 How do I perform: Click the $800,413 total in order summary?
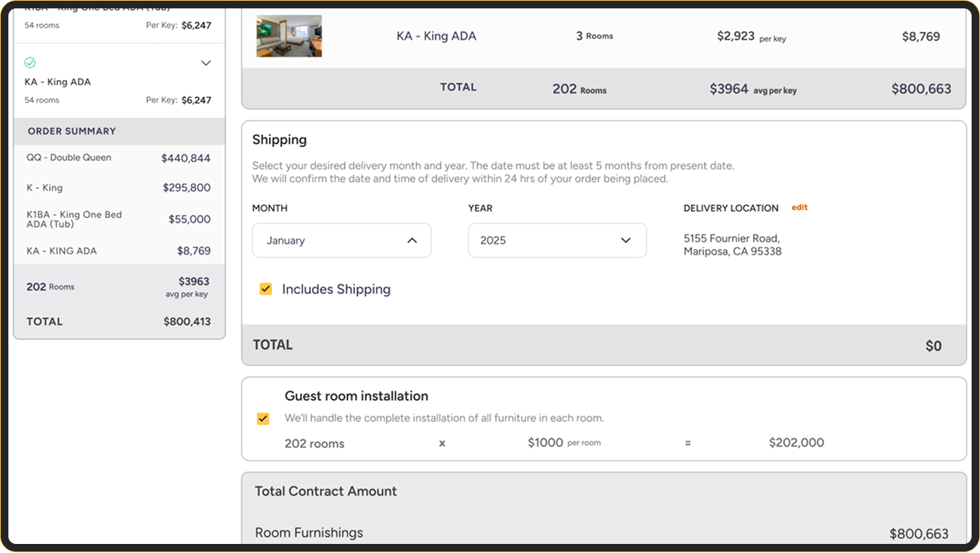(187, 322)
